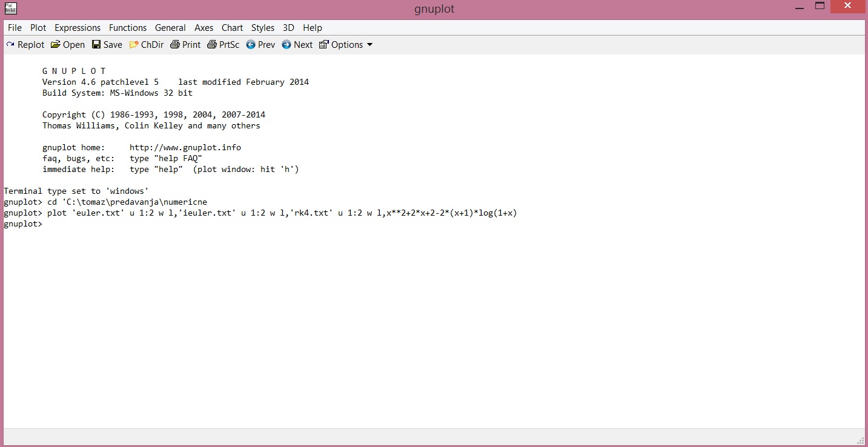Open the Help menu
This screenshot has height=447, width=868.
313,28
